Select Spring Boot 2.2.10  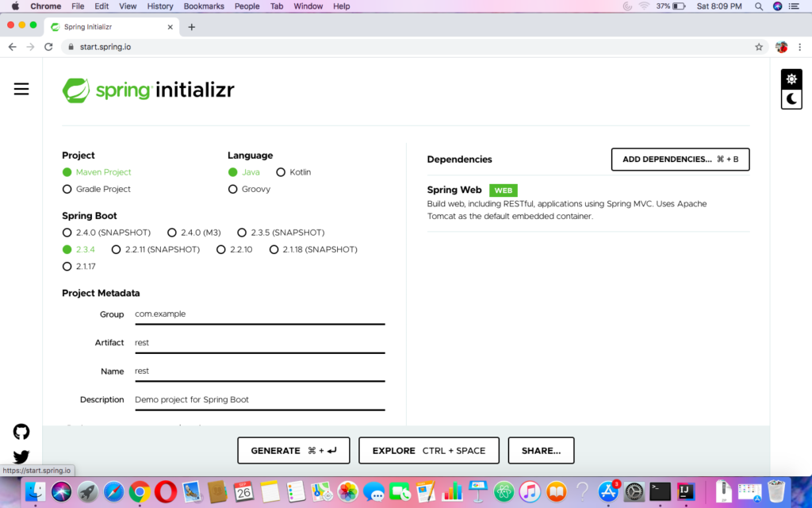tap(235, 249)
